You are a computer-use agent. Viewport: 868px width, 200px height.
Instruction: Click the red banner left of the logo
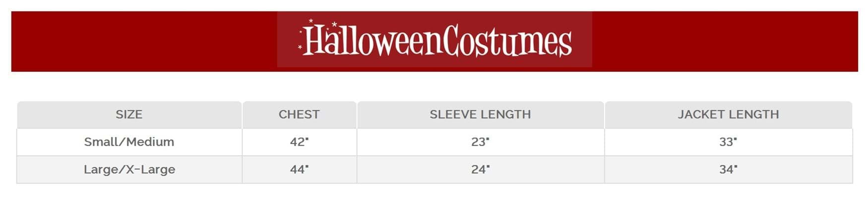(144, 42)
